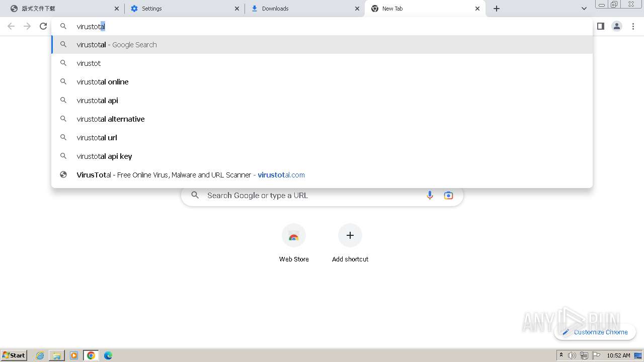Close the 版式文件下载 tab

point(117,9)
